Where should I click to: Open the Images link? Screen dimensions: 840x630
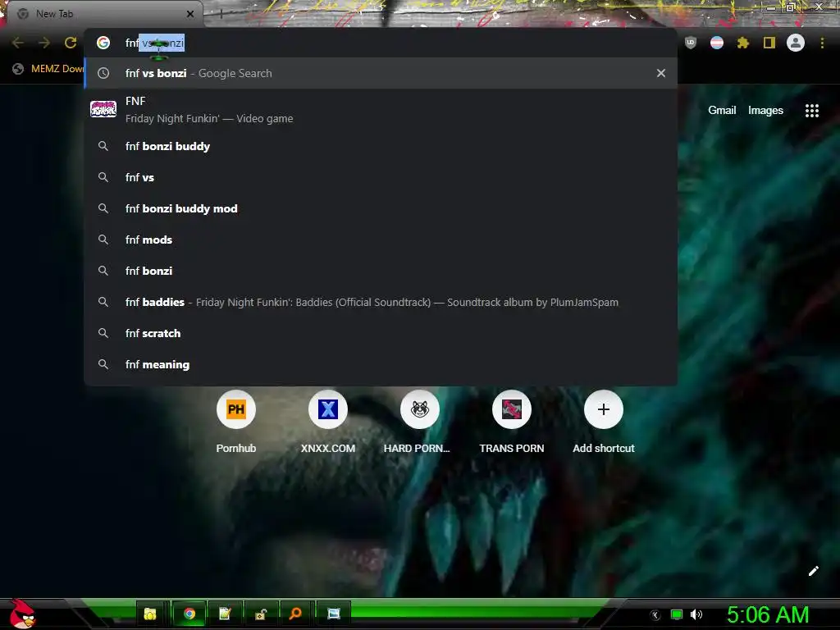pos(765,111)
